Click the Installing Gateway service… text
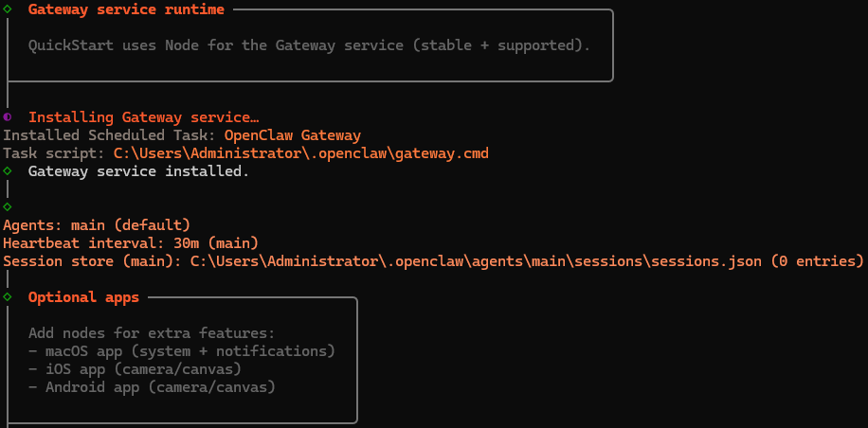The image size is (868, 428). 143,117
